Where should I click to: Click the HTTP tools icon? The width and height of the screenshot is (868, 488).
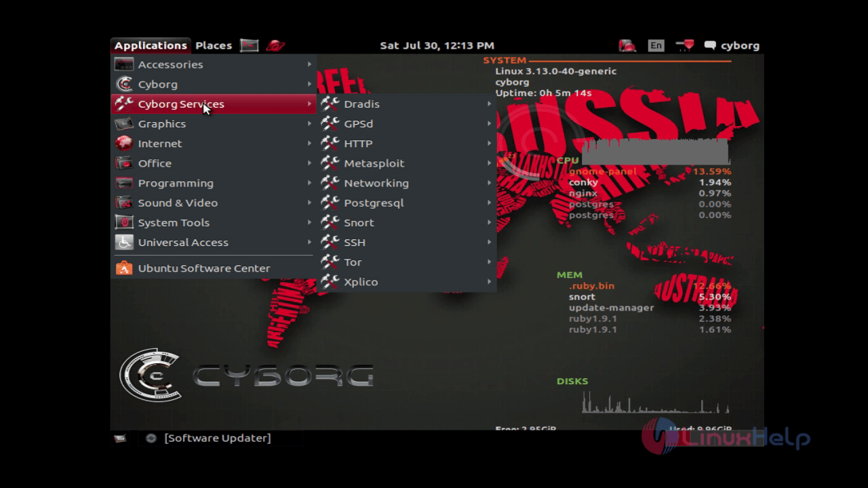pos(330,143)
